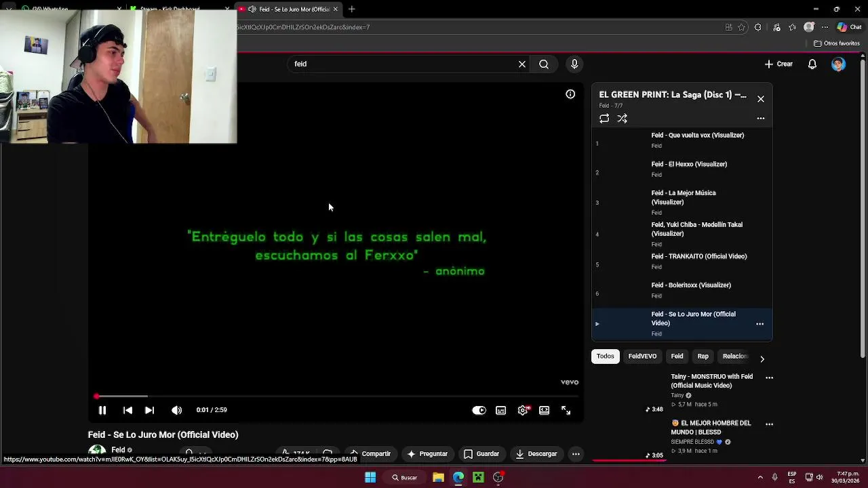Seek on the video progress bar
This screenshot has height=488, width=868.
pos(336,396)
